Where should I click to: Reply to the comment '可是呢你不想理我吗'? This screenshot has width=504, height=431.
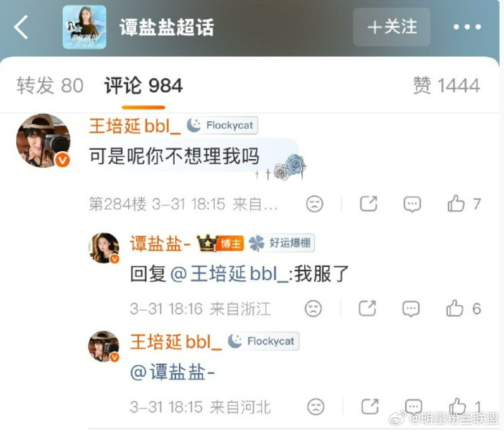(412, 204)
